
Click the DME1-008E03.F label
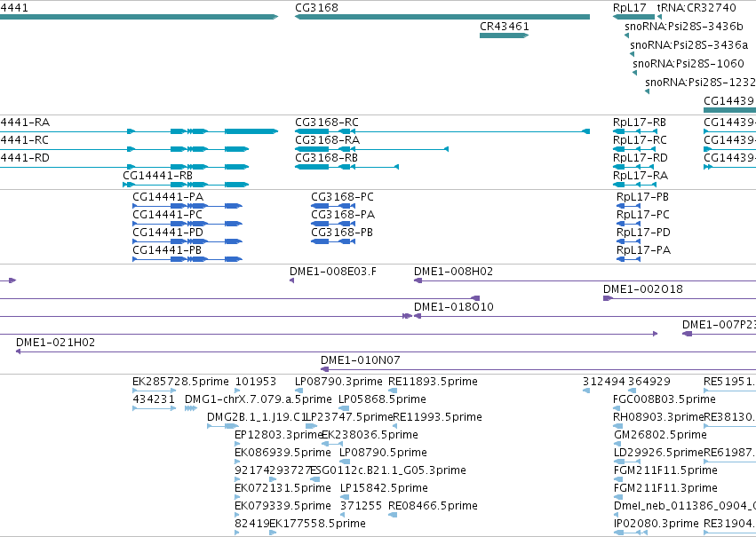point(333,272)
